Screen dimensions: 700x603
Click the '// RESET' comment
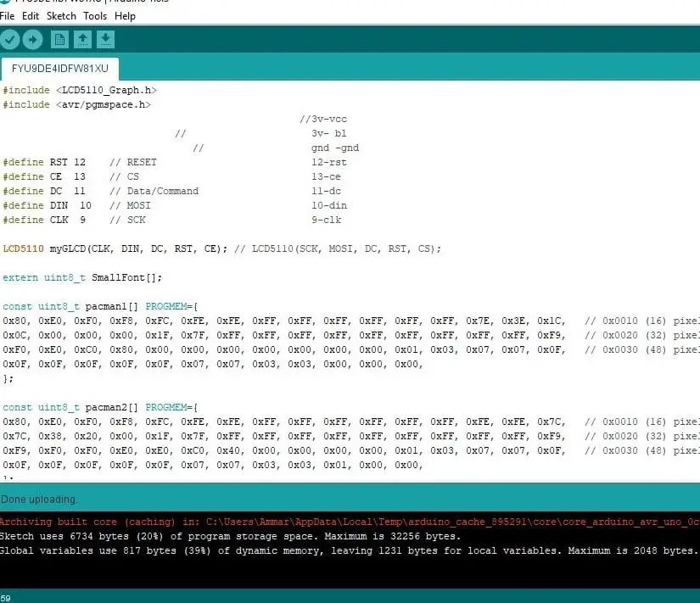(133, 162)
